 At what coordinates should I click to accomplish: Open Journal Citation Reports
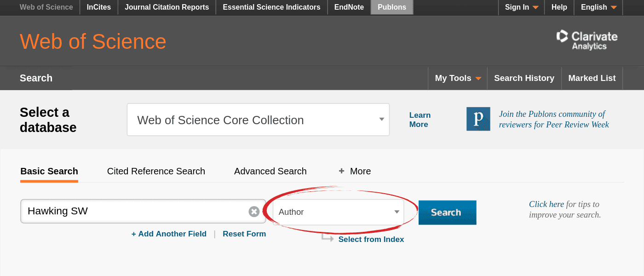[x=167, y=7]
